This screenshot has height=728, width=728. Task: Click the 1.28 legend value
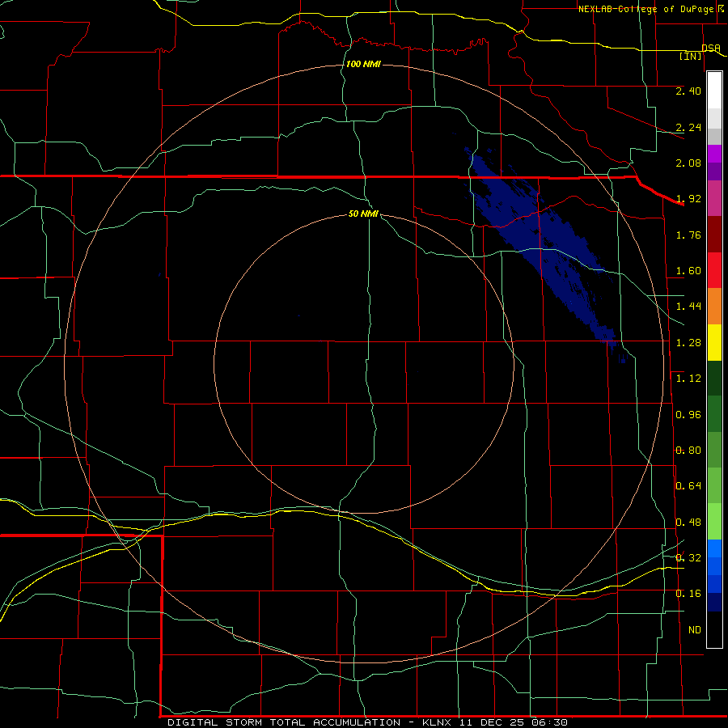tap(688, 343)
